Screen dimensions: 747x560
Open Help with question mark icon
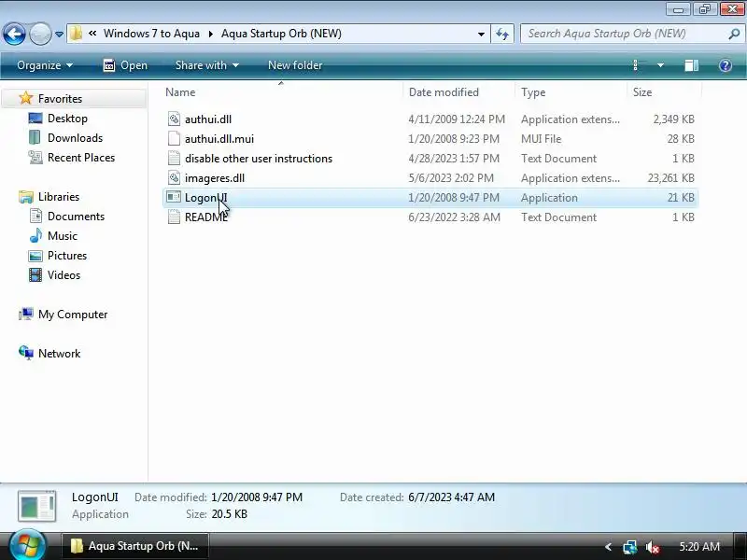coord(726,65)
